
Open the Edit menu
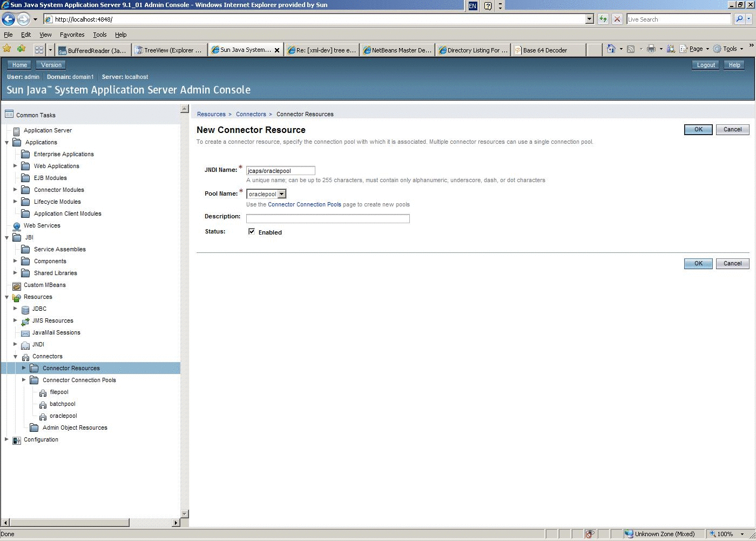click(26, 35)
